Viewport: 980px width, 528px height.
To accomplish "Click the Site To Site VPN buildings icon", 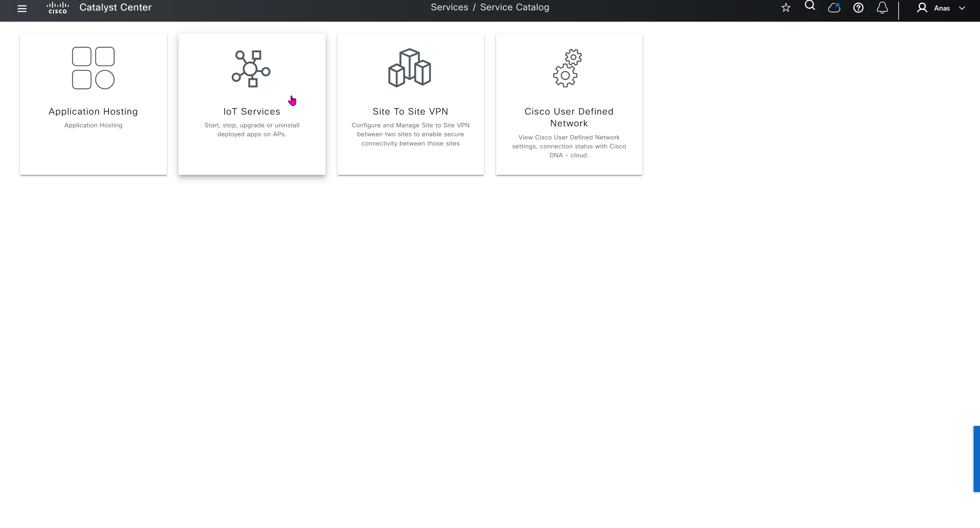I will pos(409,68).
